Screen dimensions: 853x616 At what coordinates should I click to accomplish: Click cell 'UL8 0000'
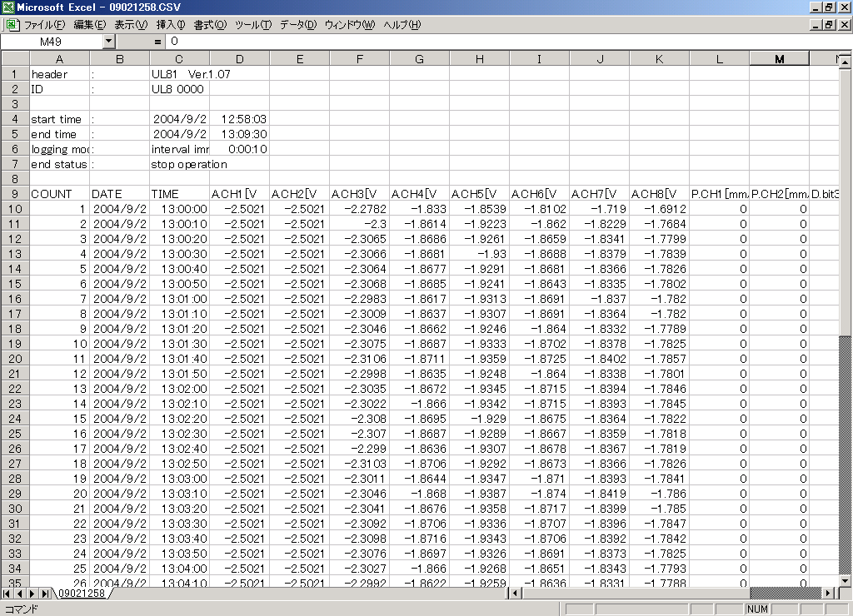[x=180, y=89]
